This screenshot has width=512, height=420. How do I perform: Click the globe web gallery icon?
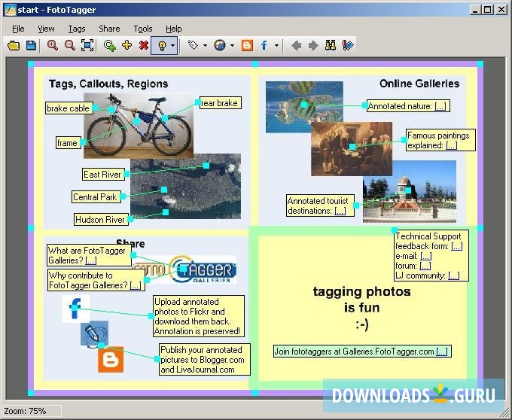pyautogui.click(x=220, y=45)
